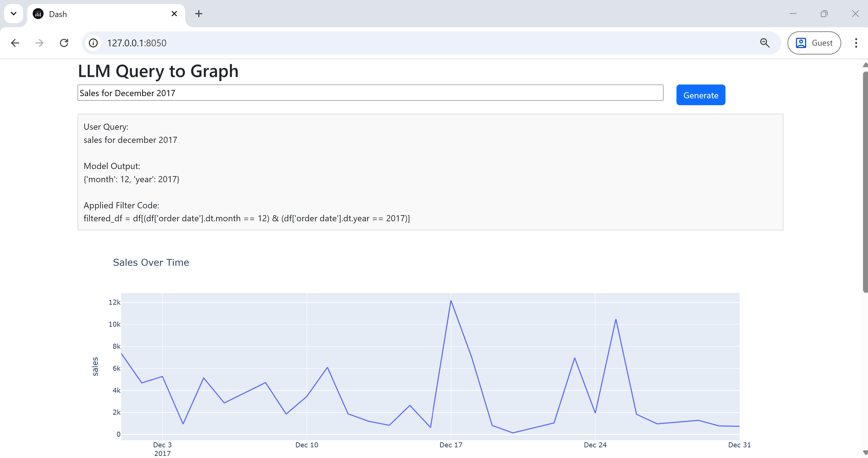Click the zoom magnifier icon in the address bar
The width and height of the screenshot is (868, 458).
point(765,43)
